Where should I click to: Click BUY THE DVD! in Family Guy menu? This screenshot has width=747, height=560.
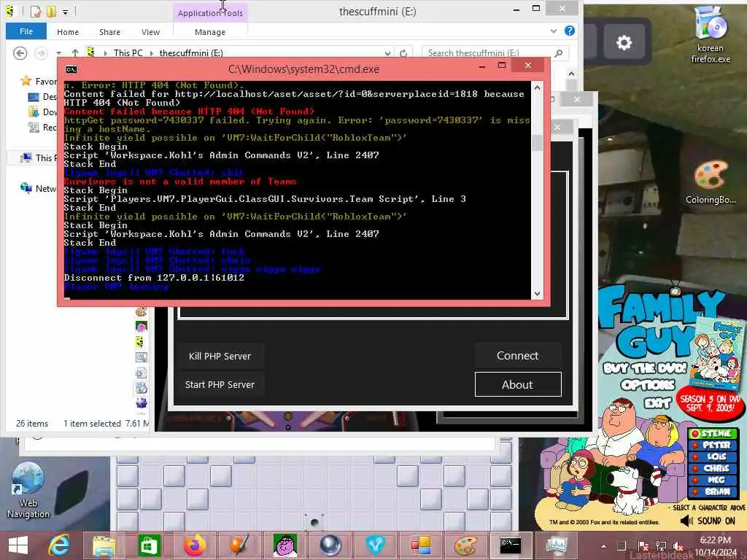pos(645,368)
